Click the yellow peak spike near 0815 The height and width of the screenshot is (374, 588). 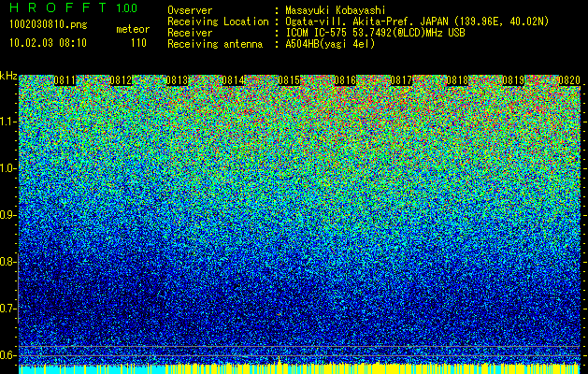point(280,361)
